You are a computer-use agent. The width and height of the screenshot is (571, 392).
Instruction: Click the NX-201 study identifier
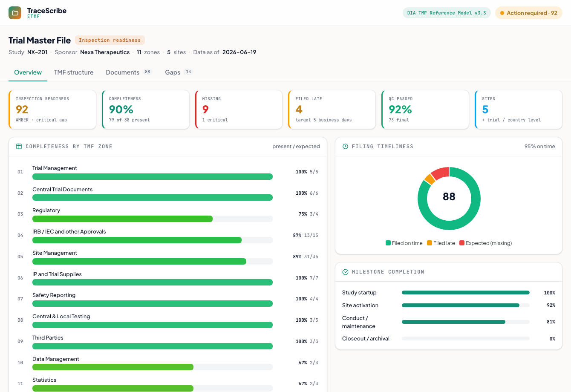click(x=37, y=52)
